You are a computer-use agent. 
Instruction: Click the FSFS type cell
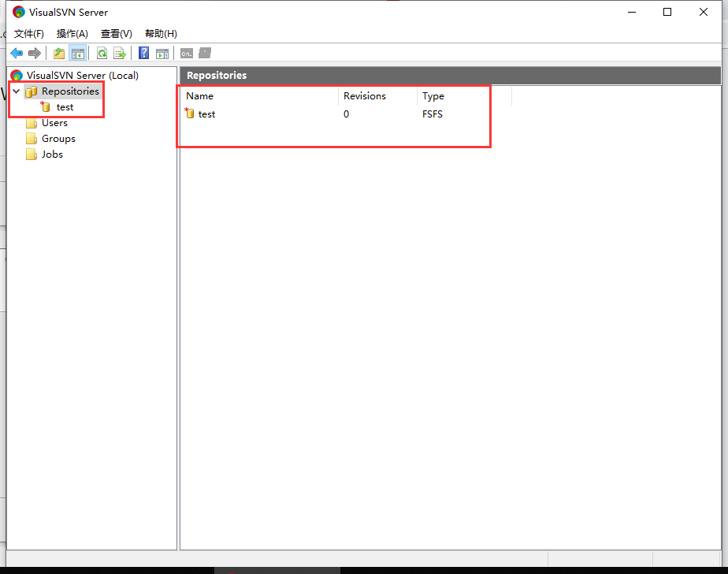click(433, 114)
